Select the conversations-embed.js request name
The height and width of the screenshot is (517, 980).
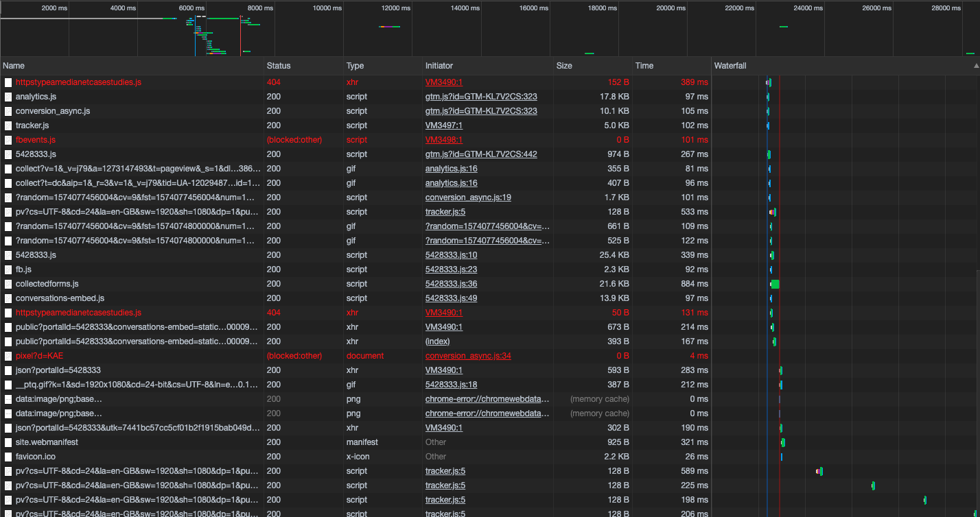(60, 298)
